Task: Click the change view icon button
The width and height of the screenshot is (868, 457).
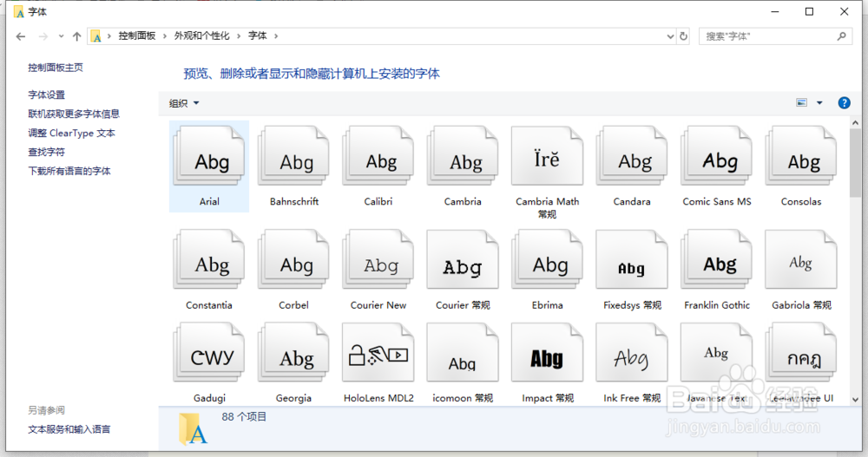Action: pyautogui.click(x=801, y=102)
